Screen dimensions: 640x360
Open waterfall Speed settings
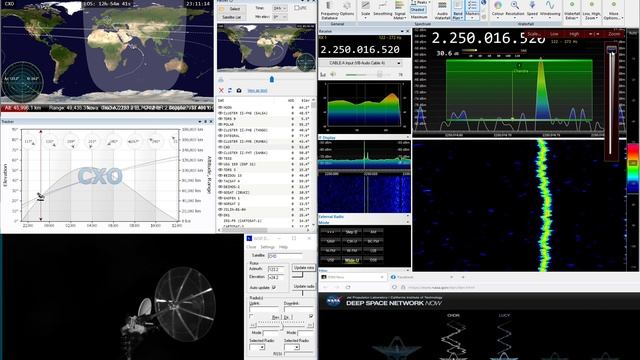pos(532,9)
